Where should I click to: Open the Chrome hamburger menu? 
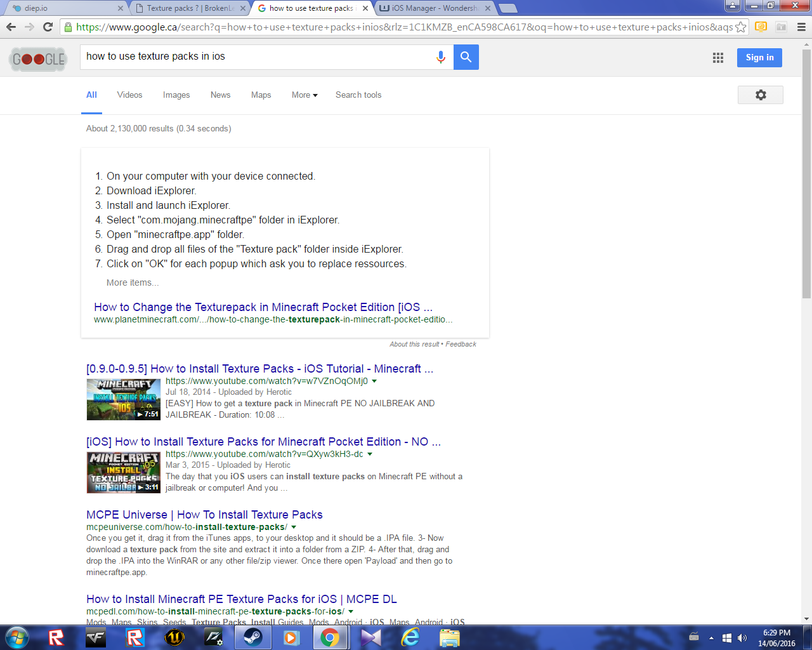coord(801,27)
